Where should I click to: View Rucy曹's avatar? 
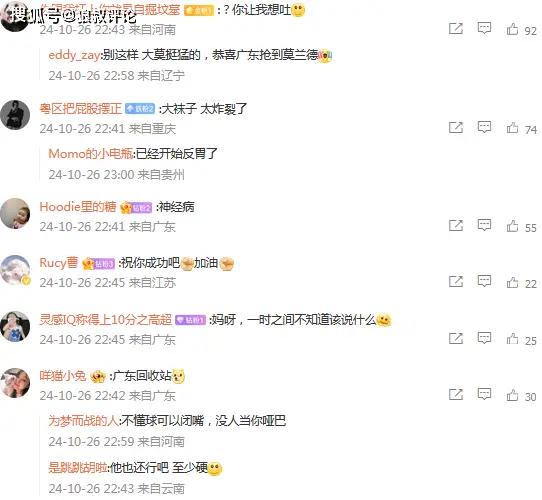click(15, 270)
